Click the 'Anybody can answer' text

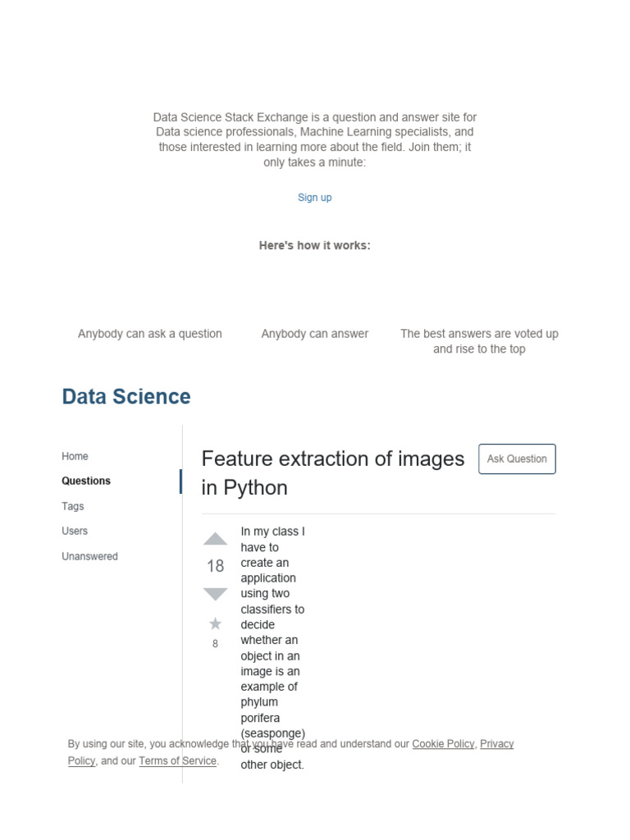pos(315,334)
